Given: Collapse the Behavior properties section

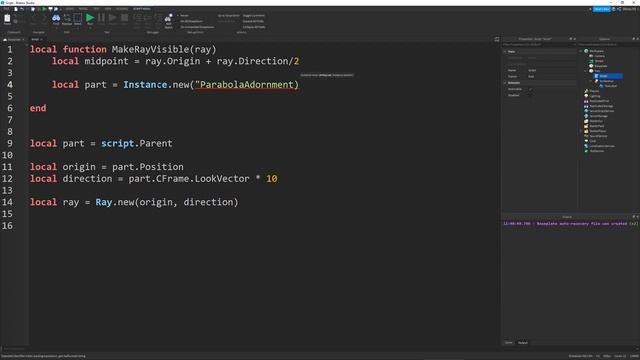Looking at the screenshot, I should click(x=505, y=83).
